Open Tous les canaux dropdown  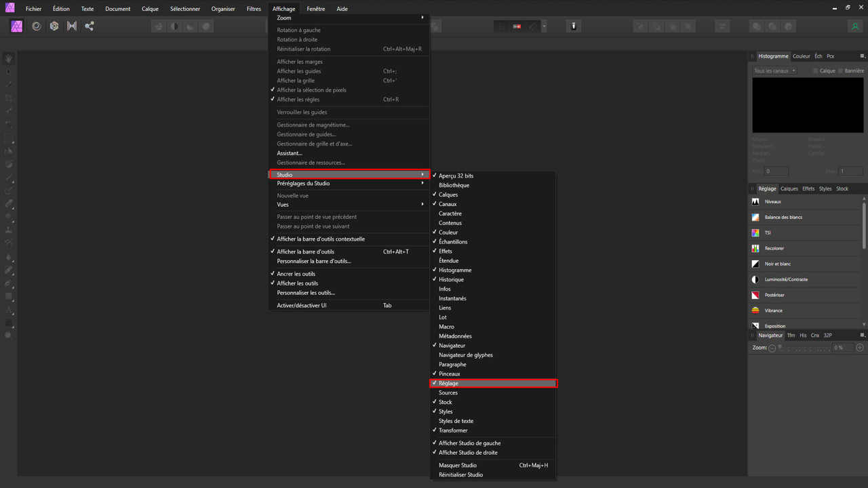click(774, 71)
